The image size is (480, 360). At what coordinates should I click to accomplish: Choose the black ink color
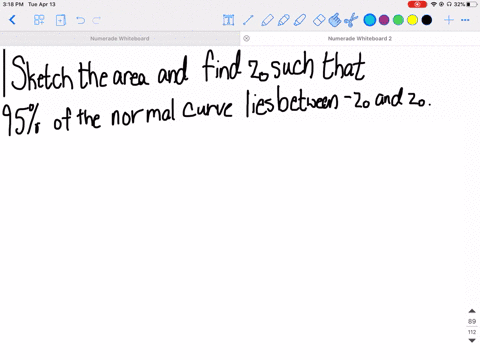(427, 20)
